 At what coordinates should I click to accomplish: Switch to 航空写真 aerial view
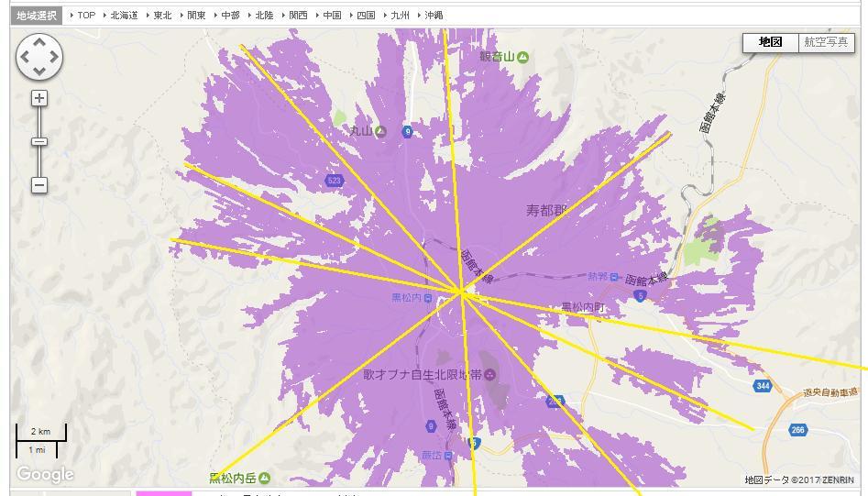826,42
